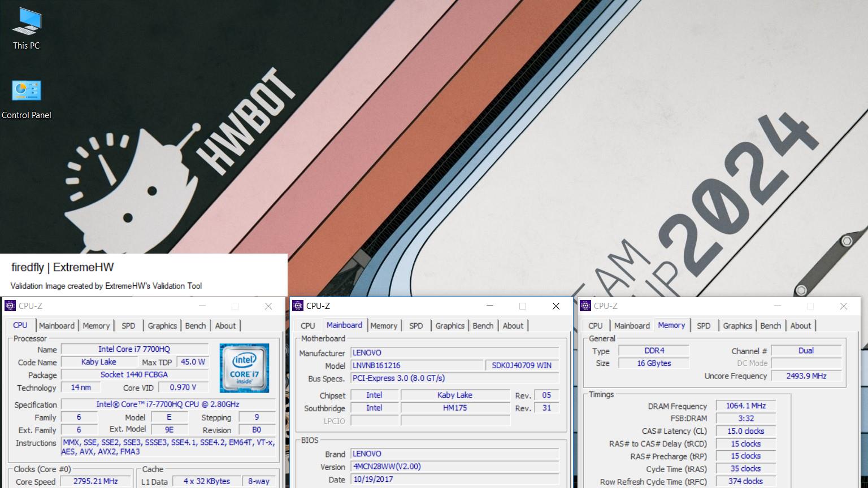Click the tRFC 374 clocks value

746,481
